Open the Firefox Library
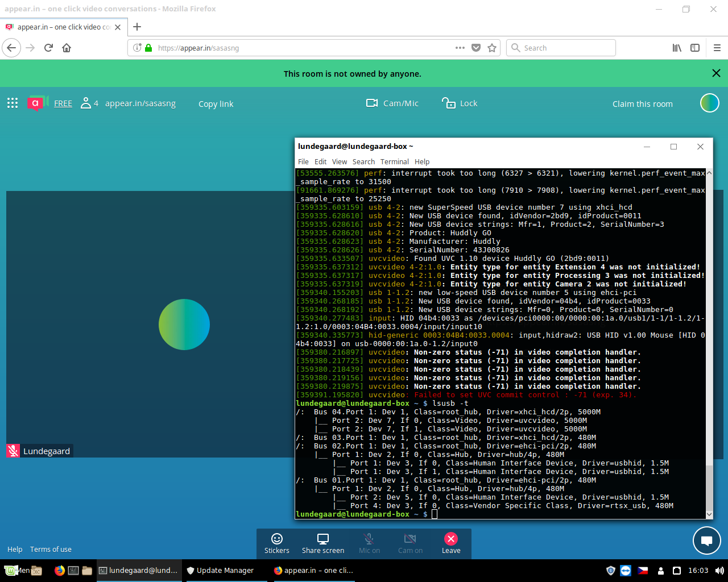The height and width of the screenshot is (582, 728). 677,48
